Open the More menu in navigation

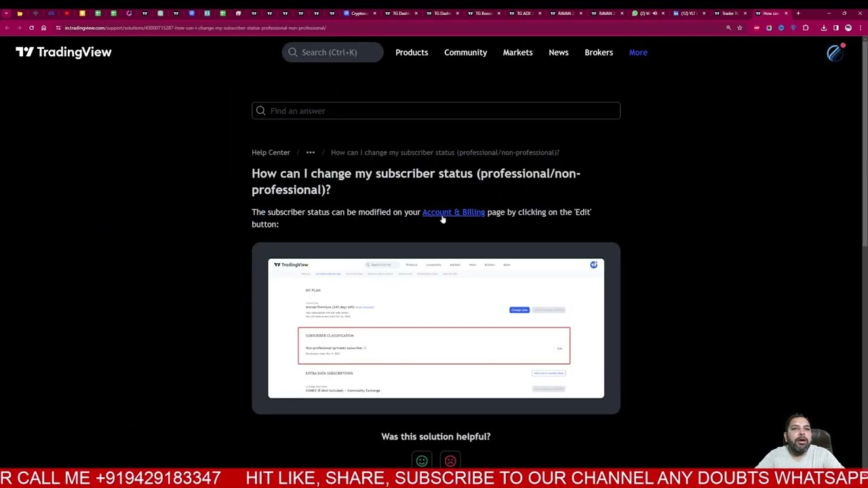tap(638, 52)
